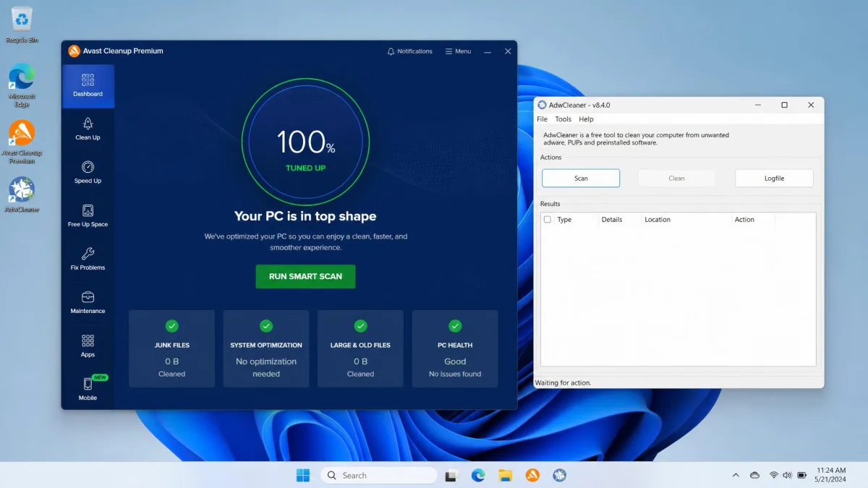Viewport: 868px width, 488px height.
Task: Click the Large & Old Files checkmark
Action: click(x=360, y=326)
